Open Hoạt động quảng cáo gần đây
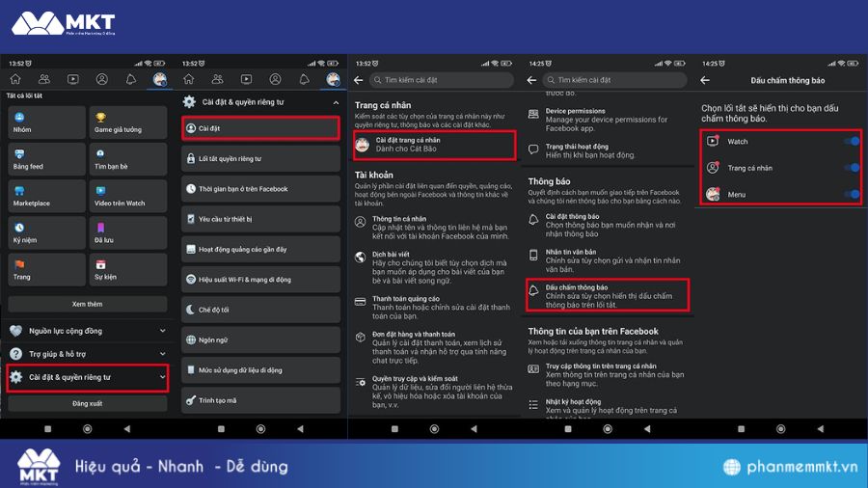Screen dimensions: 868x488 click(260, 249)
